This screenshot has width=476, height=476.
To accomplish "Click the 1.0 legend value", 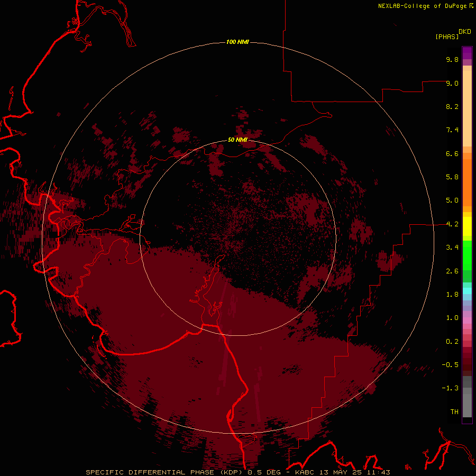I will point(452,318).
